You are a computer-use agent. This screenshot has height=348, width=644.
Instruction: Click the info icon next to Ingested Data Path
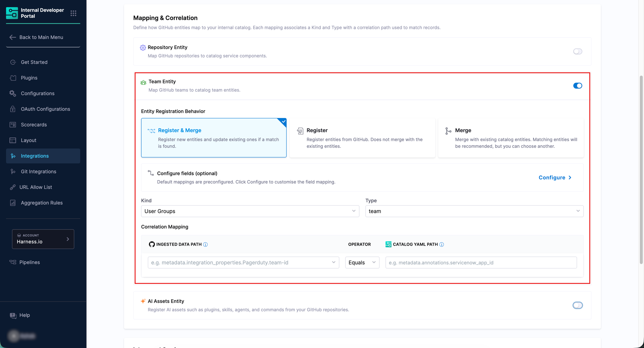pos(205,245)
